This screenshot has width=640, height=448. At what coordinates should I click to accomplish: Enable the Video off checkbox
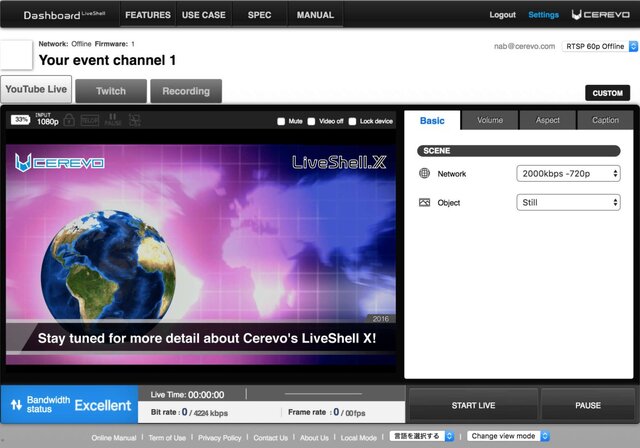pyautogui.click(x=311, y=121)
